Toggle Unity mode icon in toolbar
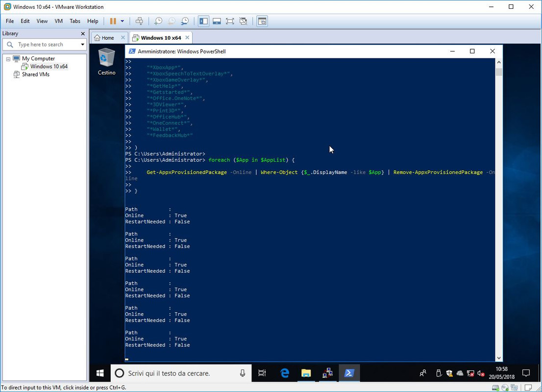The image size is (542, 392). click(244, 21)
